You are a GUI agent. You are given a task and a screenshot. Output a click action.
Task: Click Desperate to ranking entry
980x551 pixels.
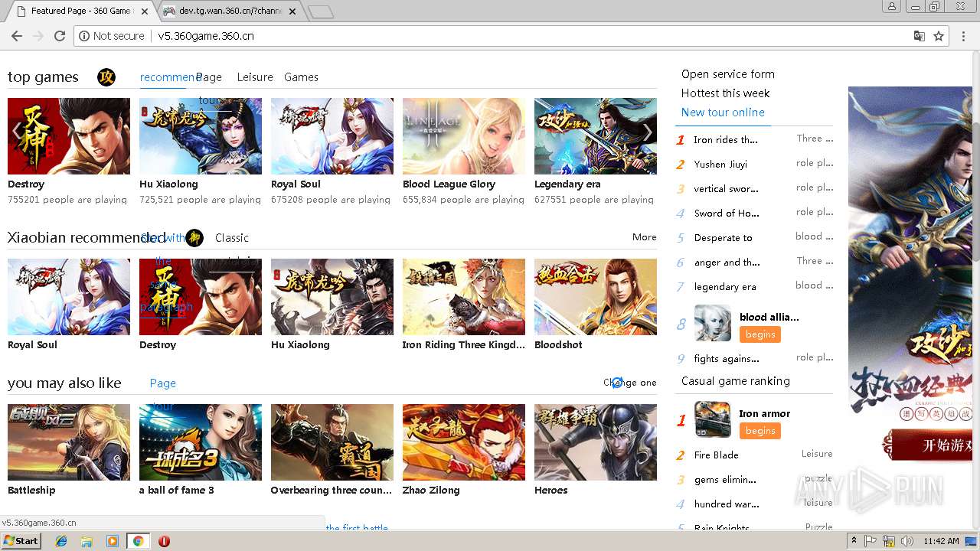tap(724, 238)
